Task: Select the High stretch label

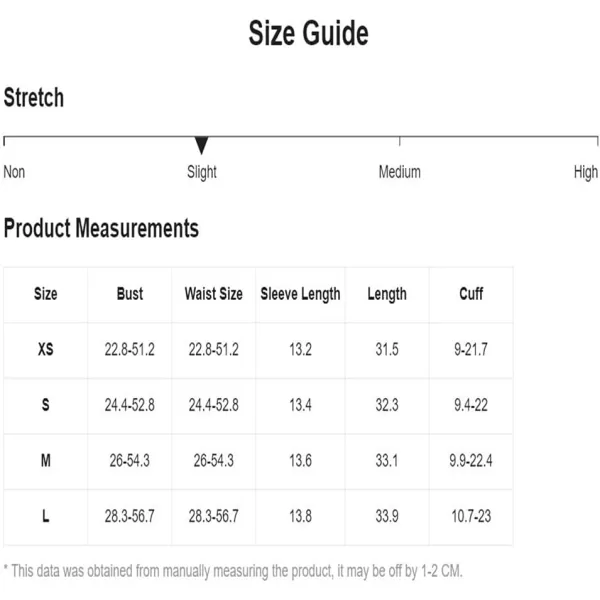Action: coord(585,172)
